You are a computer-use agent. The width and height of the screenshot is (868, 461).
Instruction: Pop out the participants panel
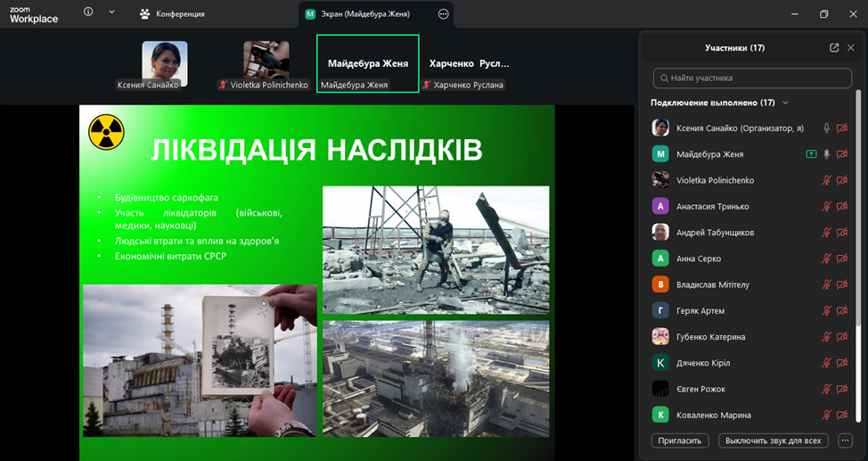pos(834,48)
